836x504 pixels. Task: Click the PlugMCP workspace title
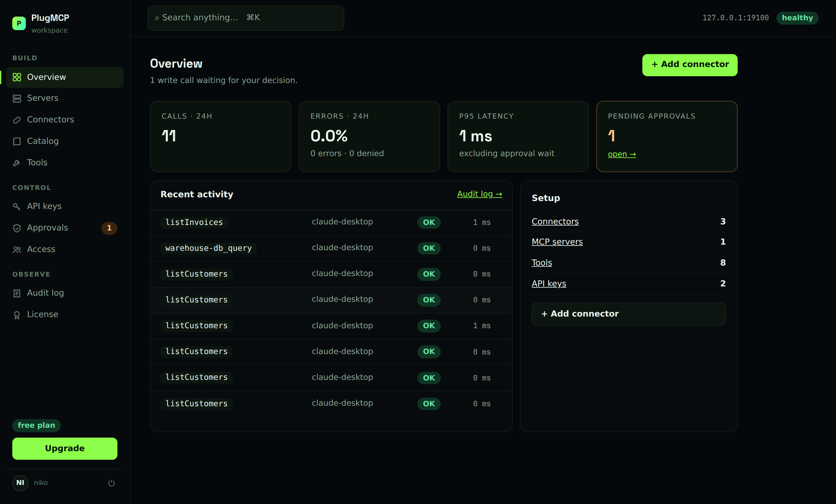(50, 18)
